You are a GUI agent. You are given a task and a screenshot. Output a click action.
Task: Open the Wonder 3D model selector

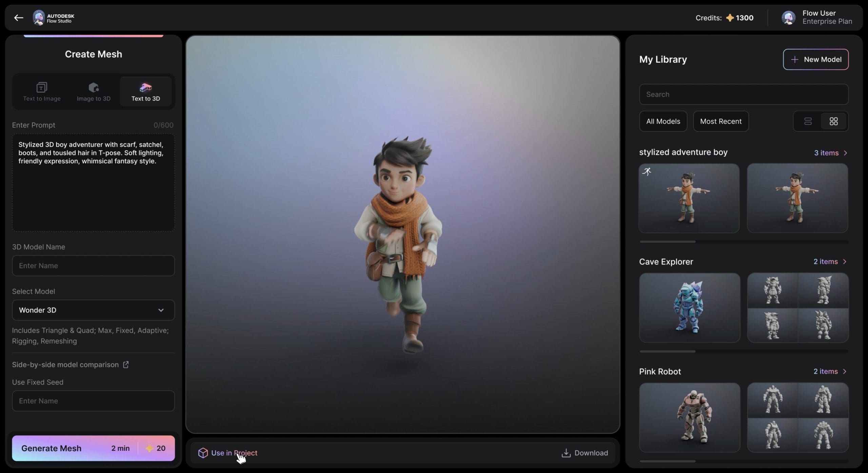pos(93,310)
